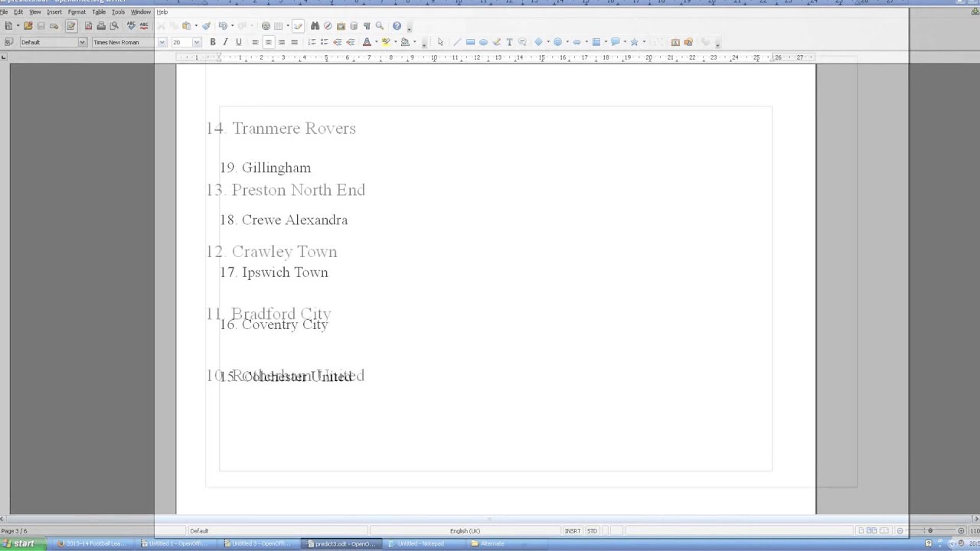The image size is (980, 551).
Task: Apply Highlighting color icon
Action: (x=386, y=42)
